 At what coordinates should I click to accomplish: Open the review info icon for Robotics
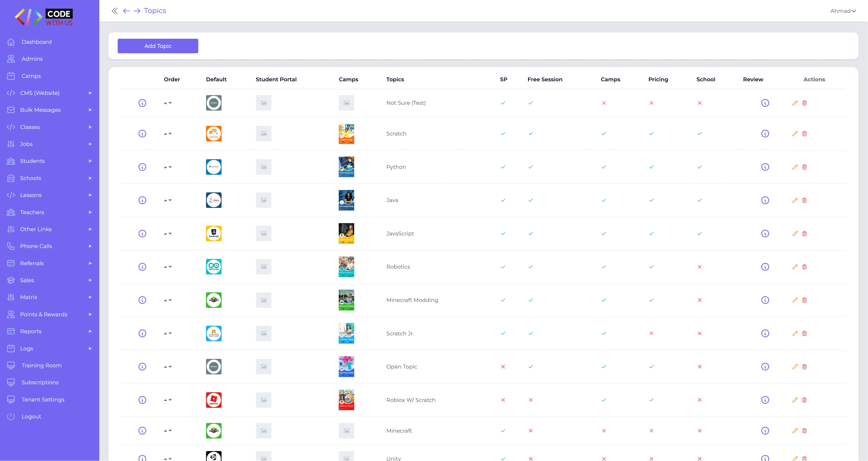point(765,267)
